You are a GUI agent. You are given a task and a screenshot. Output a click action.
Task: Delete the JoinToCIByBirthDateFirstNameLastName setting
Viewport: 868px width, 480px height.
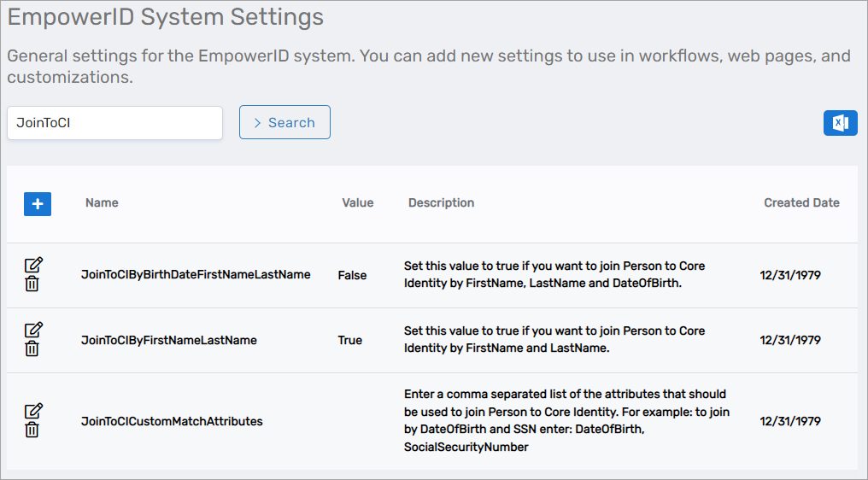pyautogui.click(x=32, y=284)
